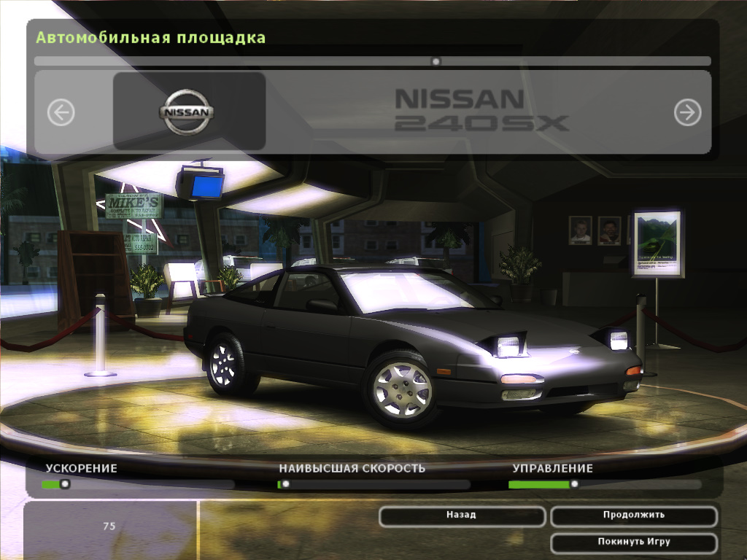Screen dimensions: 747x560
Task: Click the Продолжить button
Action: [x=634, y=517]
